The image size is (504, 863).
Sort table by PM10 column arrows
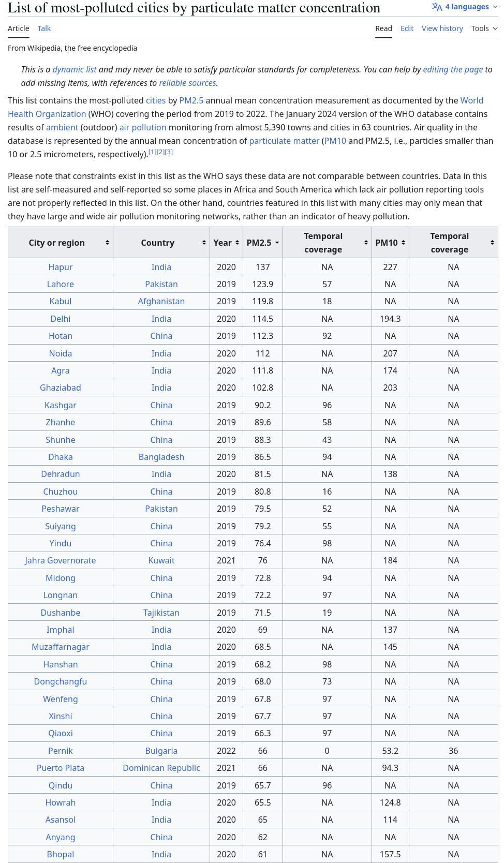click(403, 243)
